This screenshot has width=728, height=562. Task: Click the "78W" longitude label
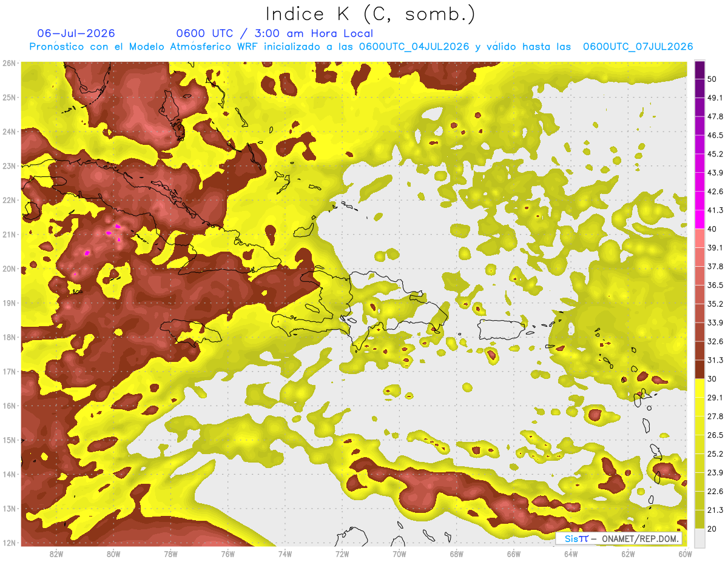(170, 554)
